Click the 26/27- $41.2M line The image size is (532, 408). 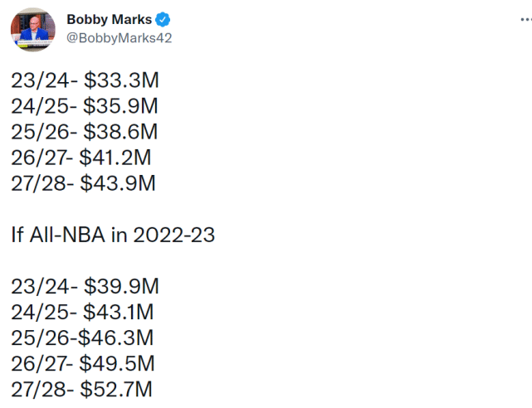click(x=81, y=158)
